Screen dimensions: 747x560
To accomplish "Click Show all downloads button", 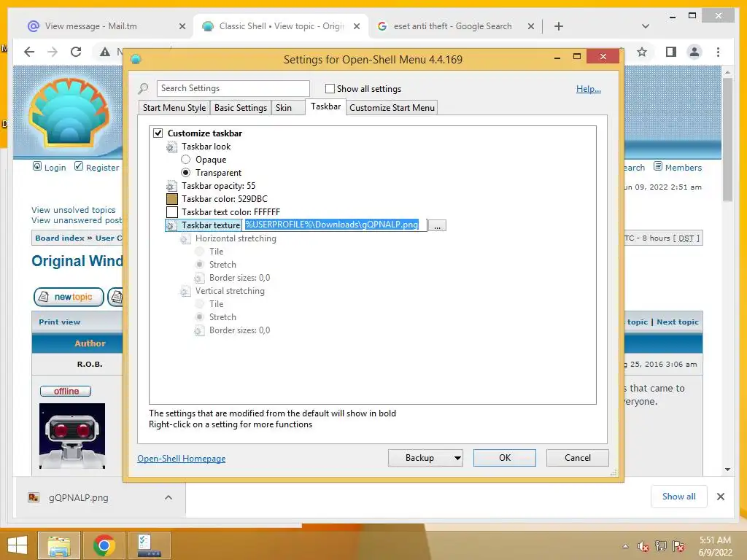I will [x=679, y=497].
